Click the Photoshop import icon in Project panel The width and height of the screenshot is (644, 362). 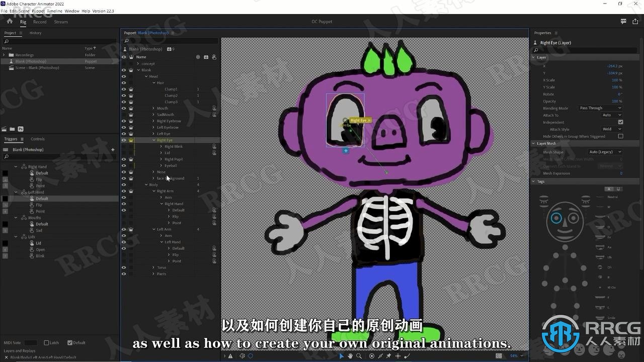tap(21, 129)
